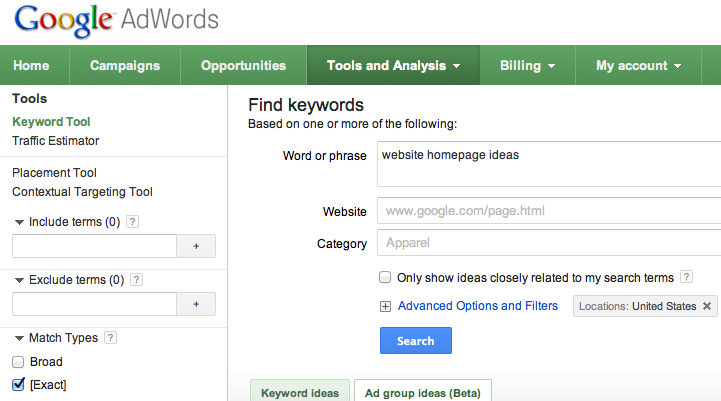Screen dimensions: 721x401
Task: Focus the Website input field
Action: [x=549, y=211]
